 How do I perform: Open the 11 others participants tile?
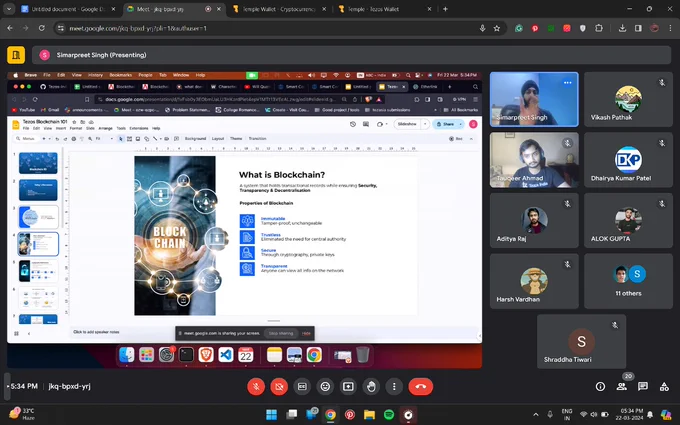(628, 281)
